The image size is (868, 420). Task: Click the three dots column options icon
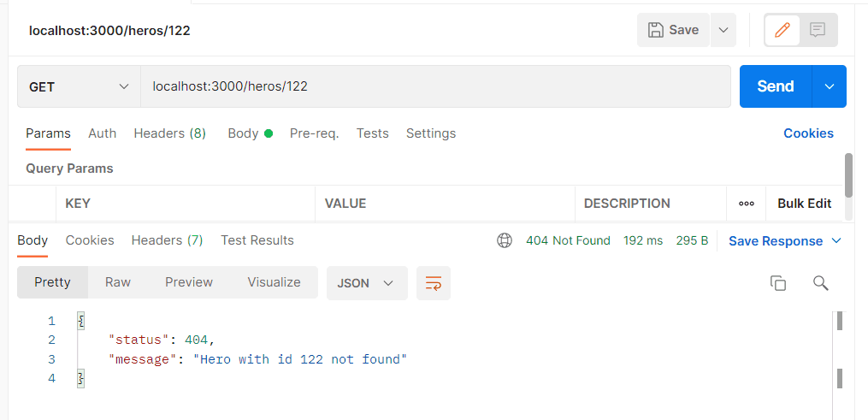click(746, 204)
